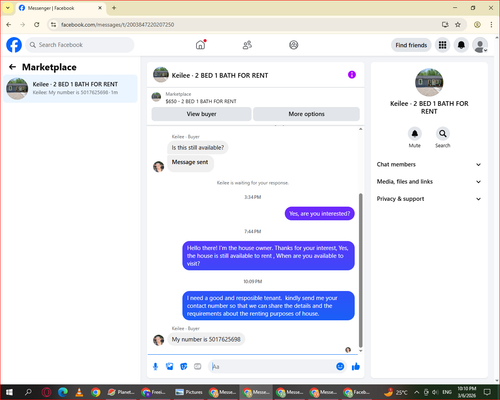Send a thumbs-up like

tap(356, 367)
